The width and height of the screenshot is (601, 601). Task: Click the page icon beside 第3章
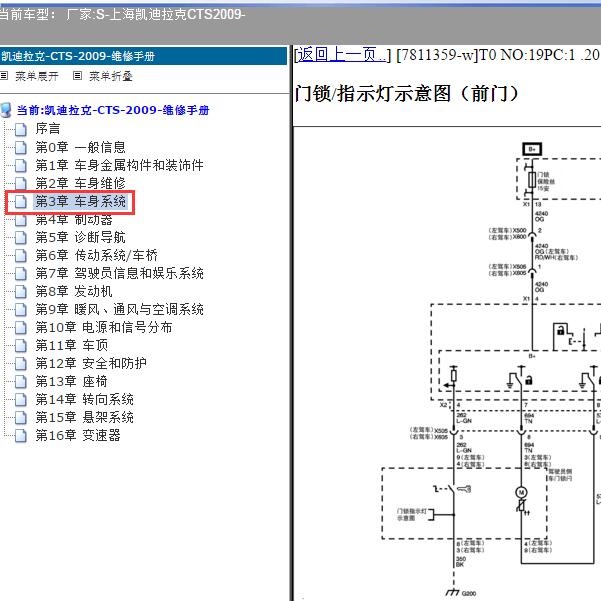point(21,202)
